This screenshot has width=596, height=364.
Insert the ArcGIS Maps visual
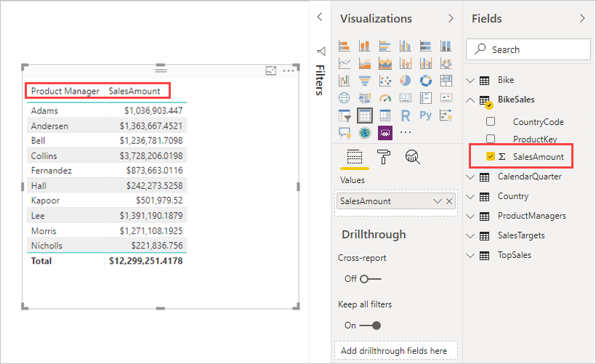tap(365, 133)
